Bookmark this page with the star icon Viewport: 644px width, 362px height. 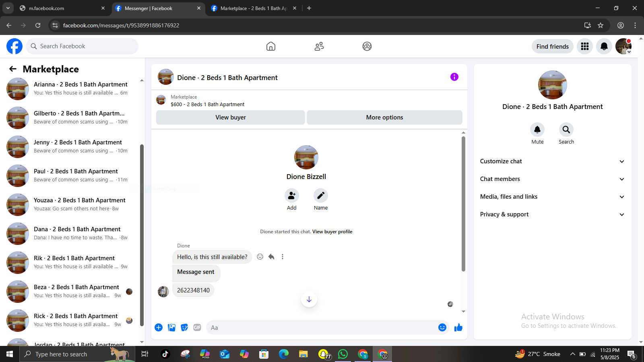(x=601, y=25)
